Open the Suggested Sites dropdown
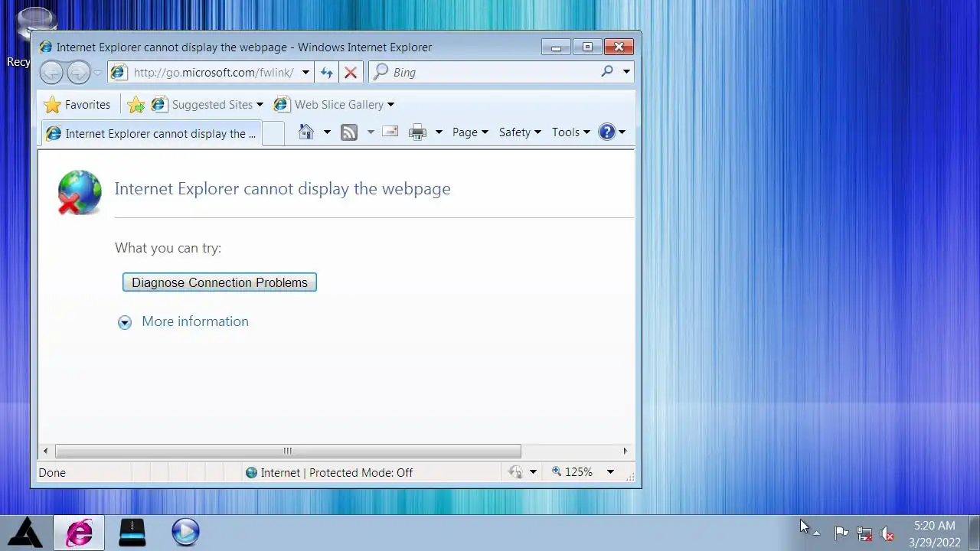The image size is (980, 551). point(207,105)
